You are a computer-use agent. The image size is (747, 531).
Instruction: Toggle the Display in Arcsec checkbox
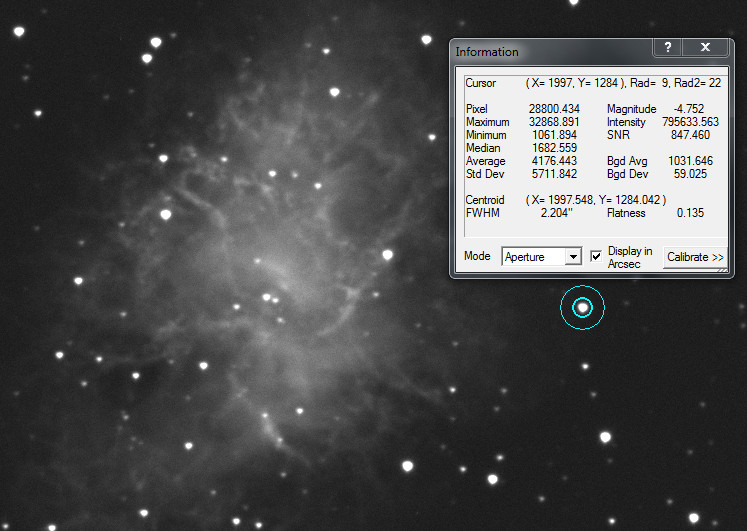click(596, 256)
